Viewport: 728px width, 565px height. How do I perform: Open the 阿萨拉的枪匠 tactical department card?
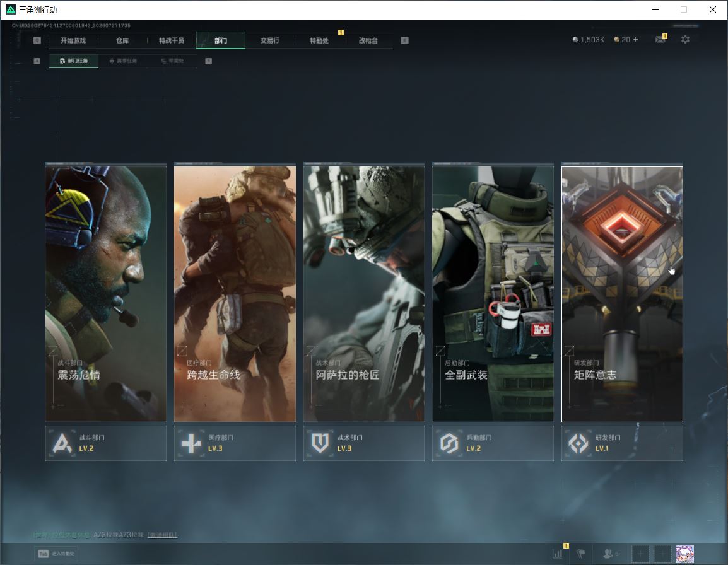click(x=364, y=294)
